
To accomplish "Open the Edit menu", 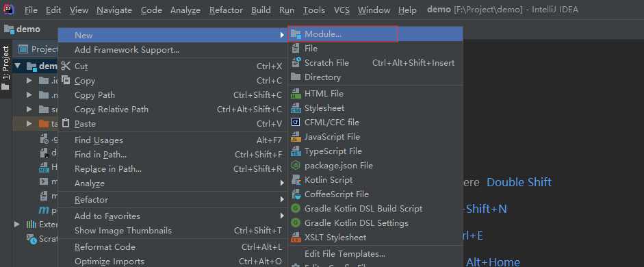I will 53,10.
